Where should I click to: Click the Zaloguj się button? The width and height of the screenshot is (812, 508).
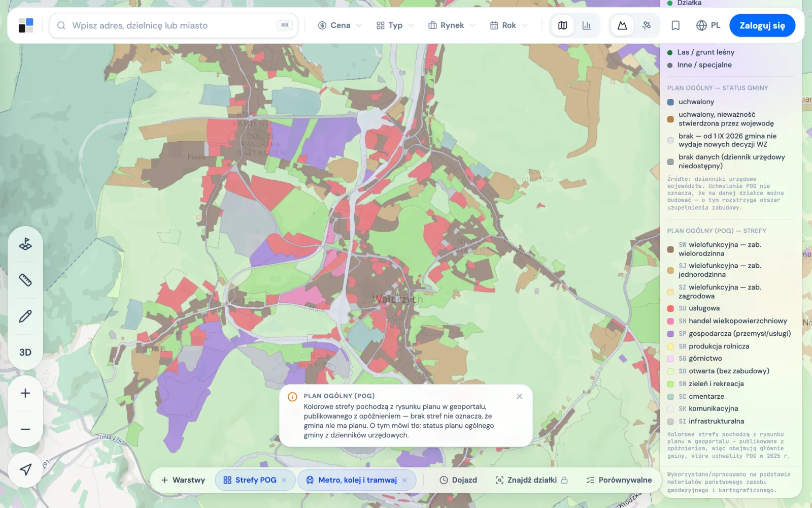[762, 25]
